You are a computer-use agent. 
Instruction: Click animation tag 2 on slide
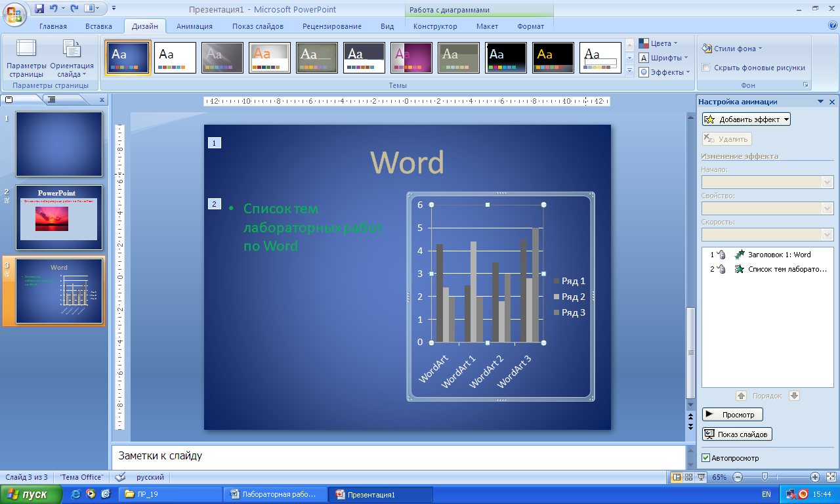[215, 204]
